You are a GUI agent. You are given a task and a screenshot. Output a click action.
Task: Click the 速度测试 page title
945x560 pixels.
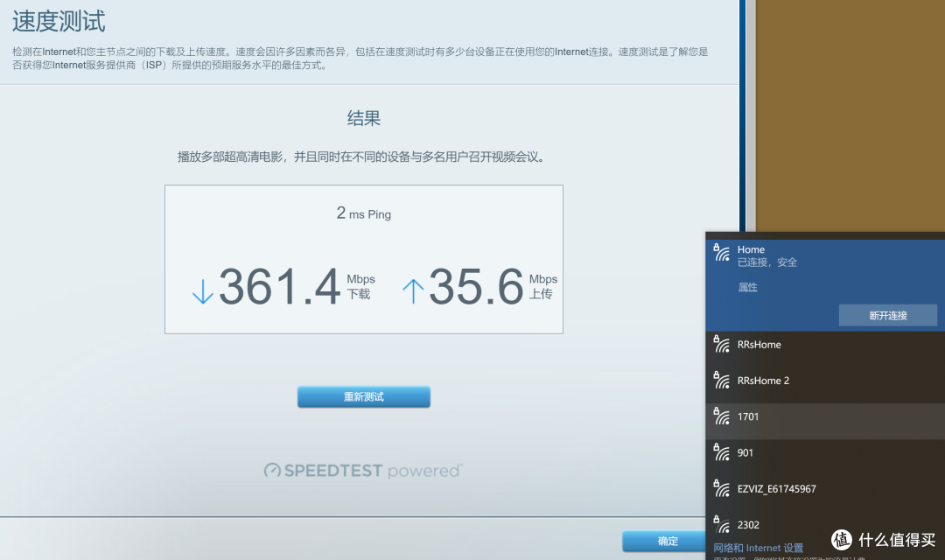59,21
